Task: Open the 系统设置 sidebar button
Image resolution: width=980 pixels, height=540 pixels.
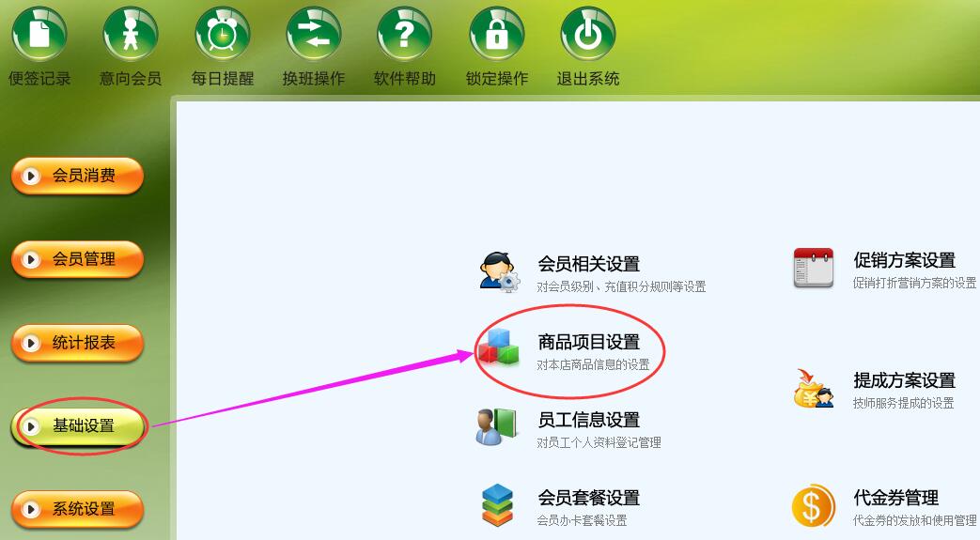Action: [77, 509]
